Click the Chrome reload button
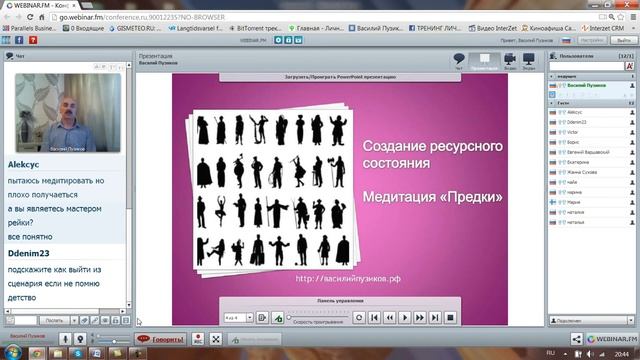The width and height of the screenshot is (640, 360). (30, 17)
